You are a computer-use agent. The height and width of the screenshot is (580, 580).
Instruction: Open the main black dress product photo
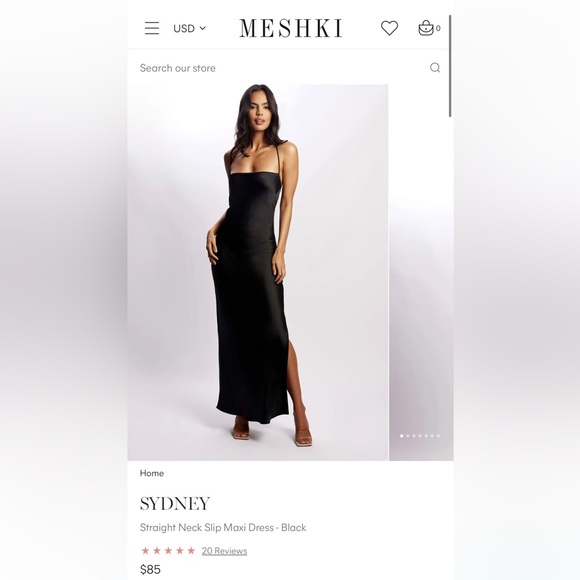click(258, 272)
